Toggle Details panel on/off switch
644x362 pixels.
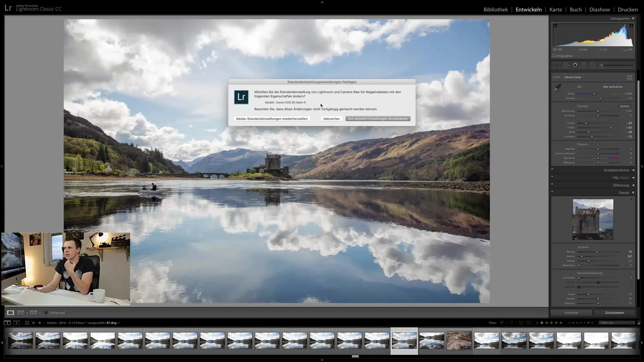[x=552, y=192]
